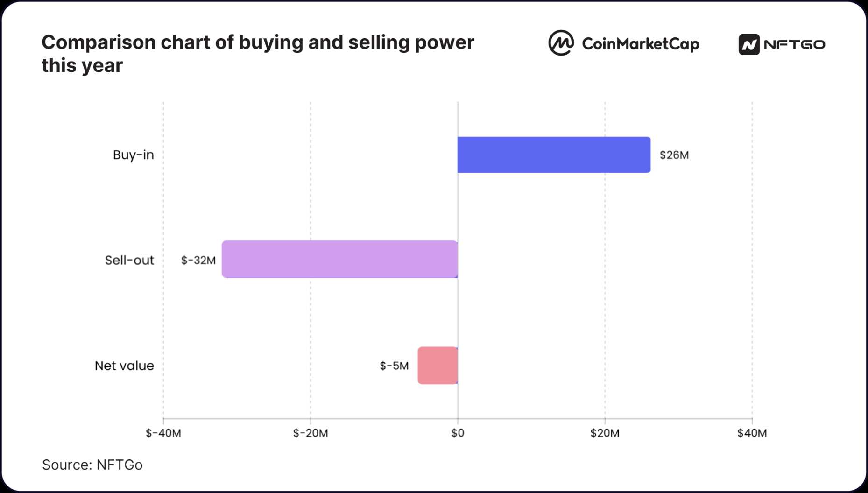The height and width of the screenshot is (493, 868).
Task: Click the Net value category label
Action: pyautogui.click(x=124, y=366)
